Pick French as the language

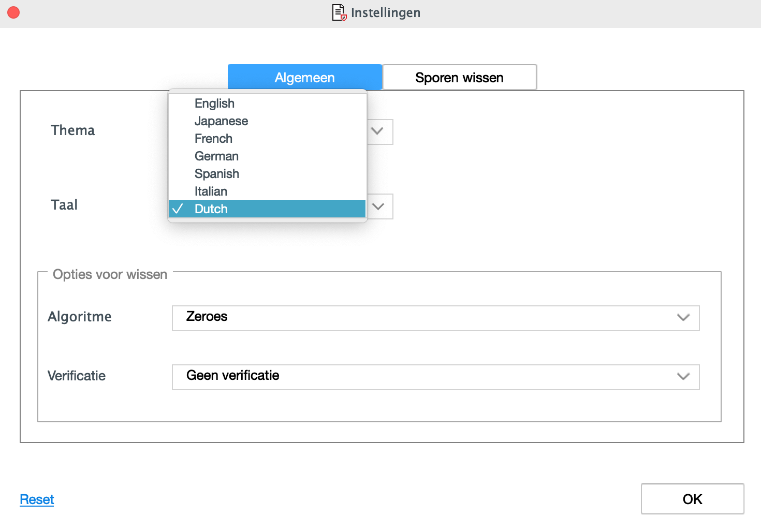coord(267,139)
